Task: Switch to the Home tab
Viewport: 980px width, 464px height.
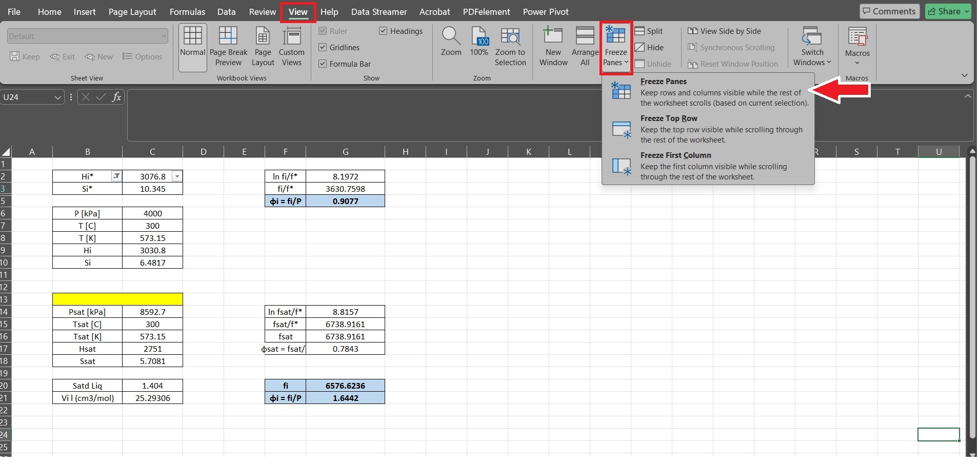Action: [50, 12]
